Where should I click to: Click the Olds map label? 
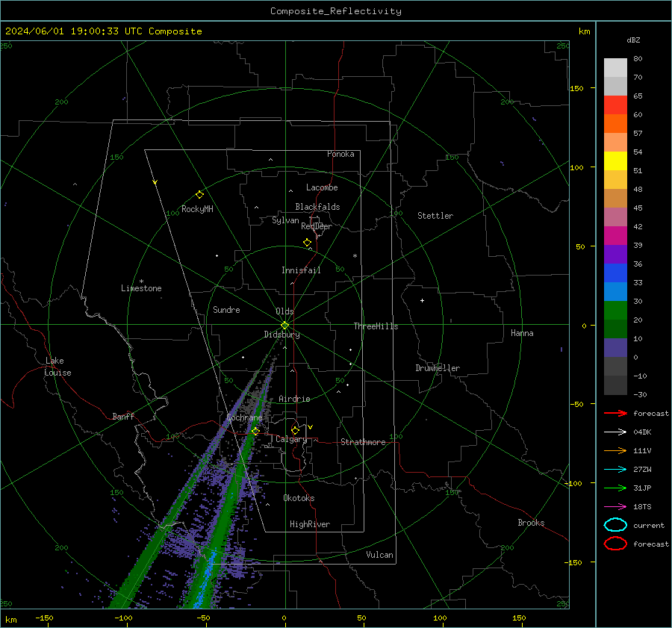[x=284, y=311]
